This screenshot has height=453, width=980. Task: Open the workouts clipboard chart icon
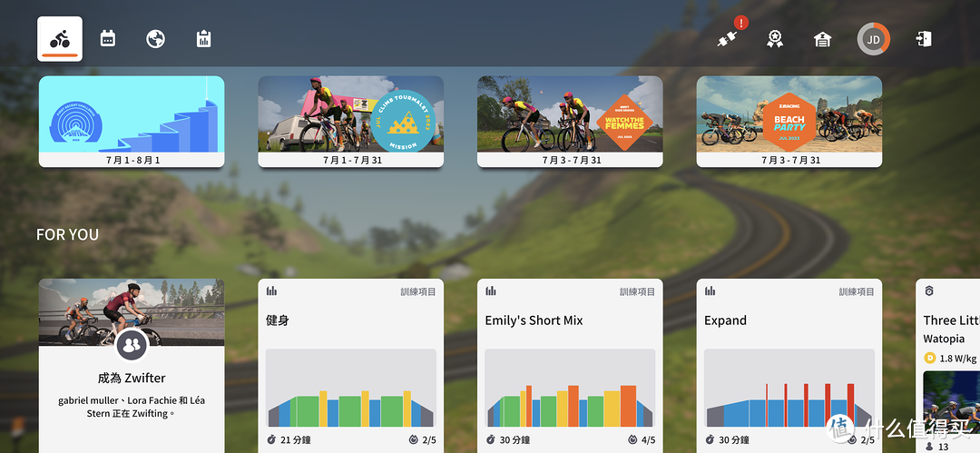[x=203, y=39]
